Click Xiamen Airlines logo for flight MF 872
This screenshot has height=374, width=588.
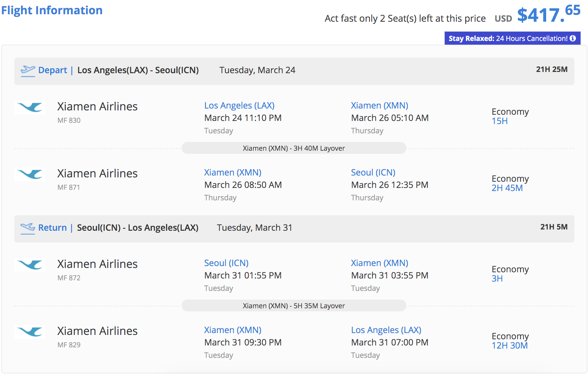30,265
